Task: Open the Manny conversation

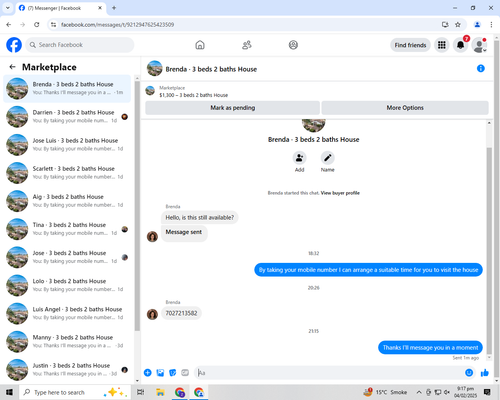Action: [67, 341]
